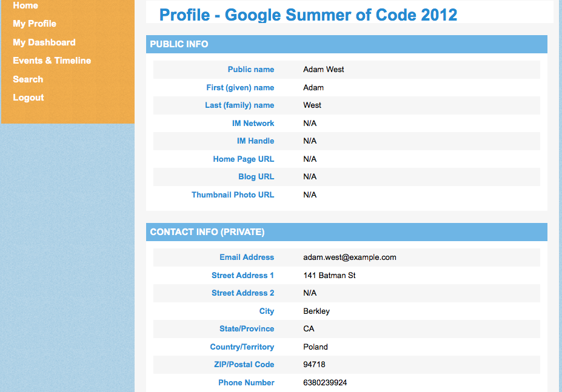The height and width of the screenshot is (392, 562).
Task: Click the Country/Territory label
Action: click(242, 347)
